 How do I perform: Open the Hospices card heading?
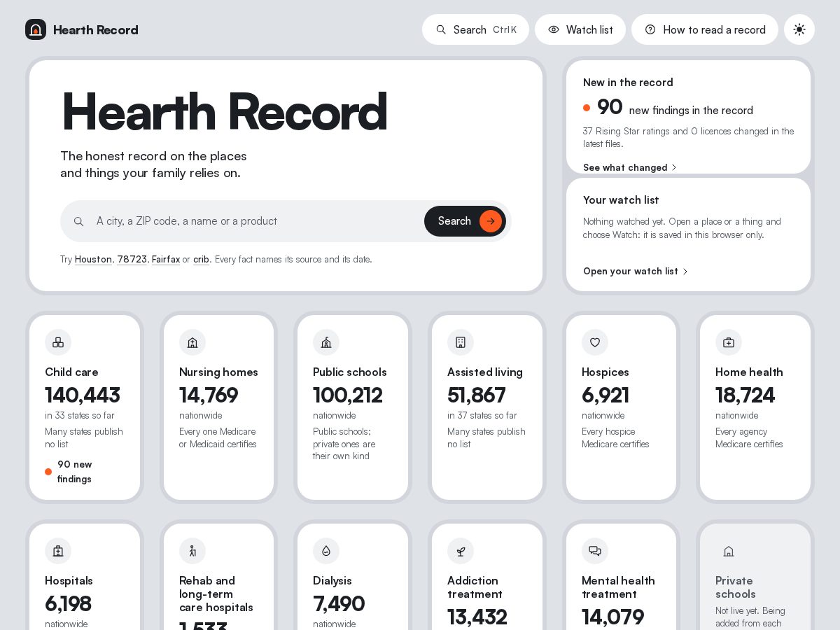pyautogui.click(x=605, y=372)
